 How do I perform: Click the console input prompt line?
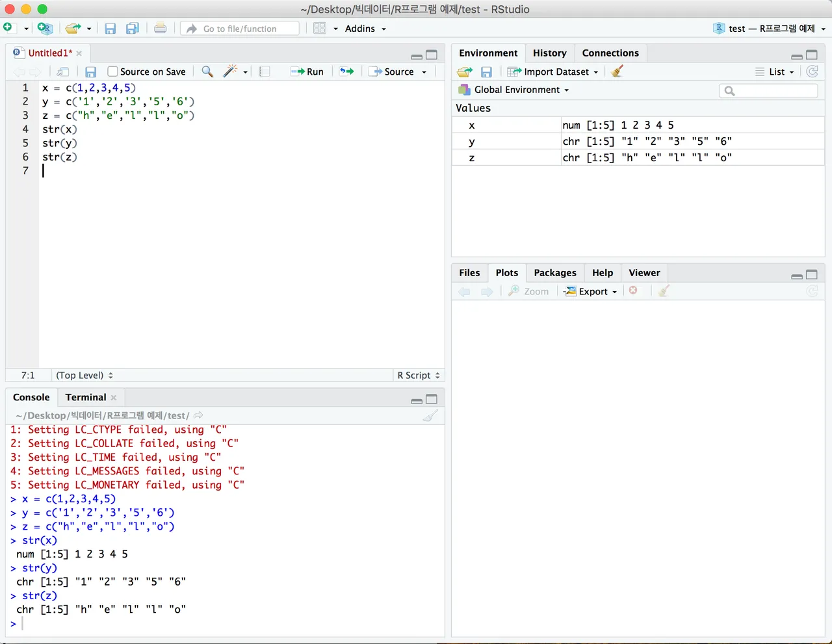[x=225, y=623]
